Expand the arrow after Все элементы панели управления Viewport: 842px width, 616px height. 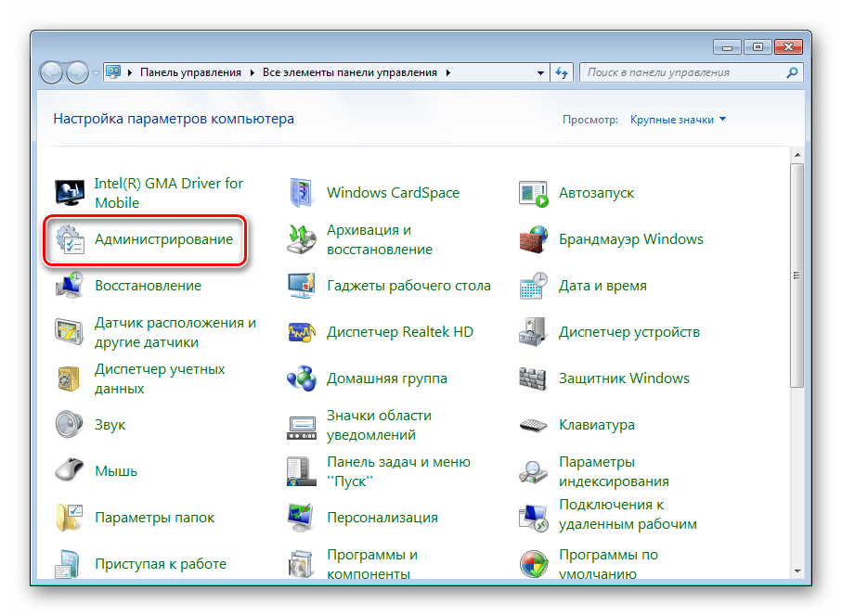447,72
